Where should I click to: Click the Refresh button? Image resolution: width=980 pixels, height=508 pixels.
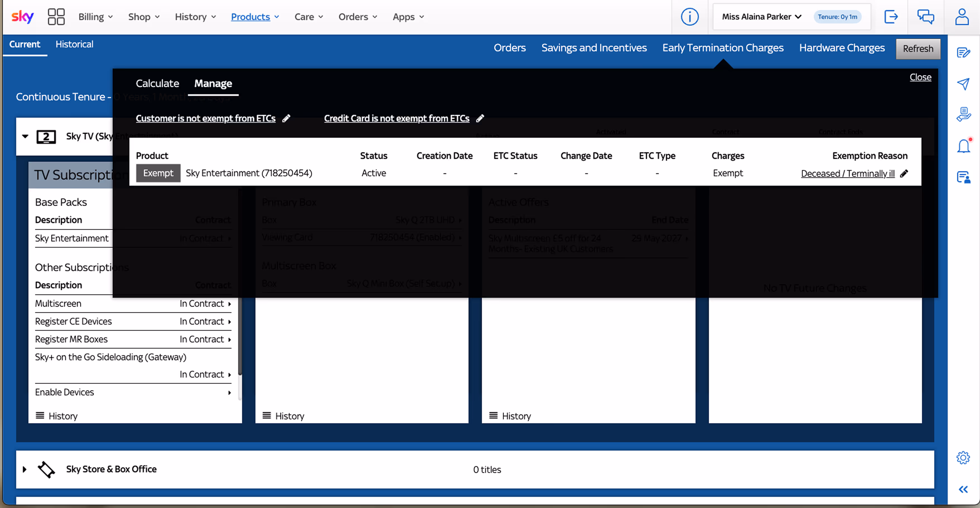tap(918, 49)
